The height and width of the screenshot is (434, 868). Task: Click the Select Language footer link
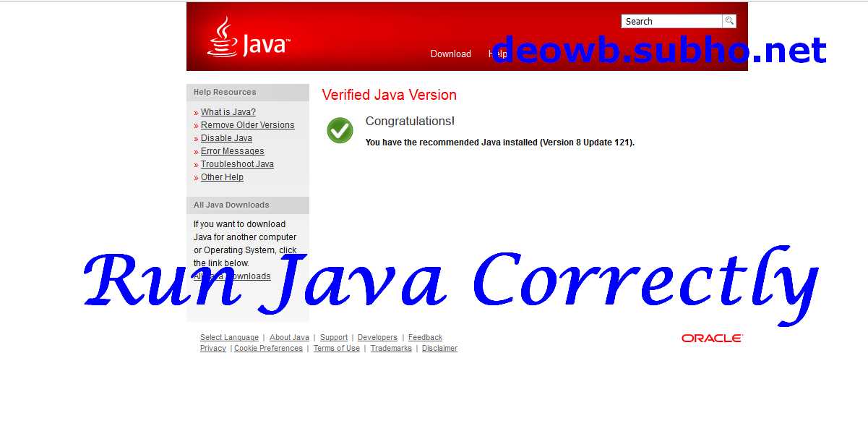coord(229,338)
